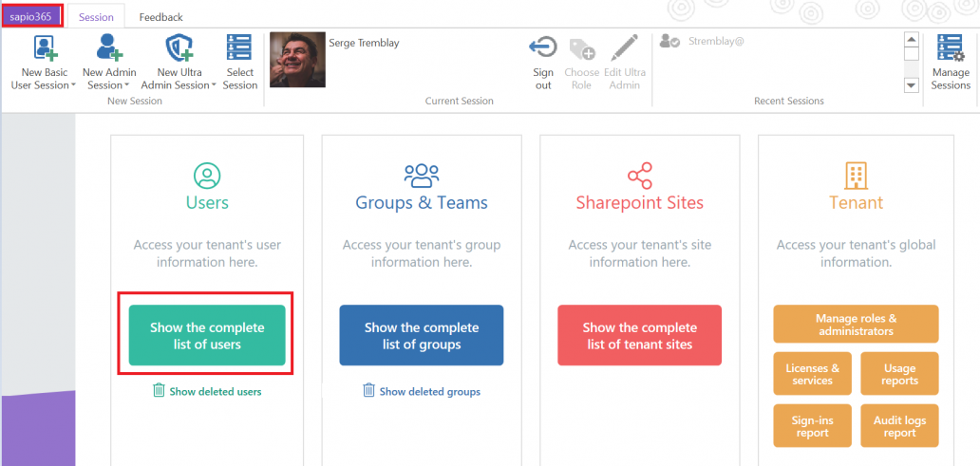Click the user check icon beside Stremblay@
Image resolution: width=980 pixels, height=466 pixels.
pos(670,42)
